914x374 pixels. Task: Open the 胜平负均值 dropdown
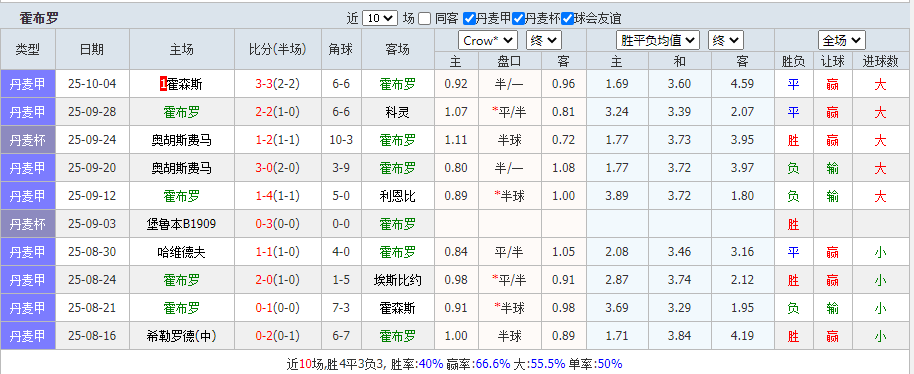(x=658, y=41)
